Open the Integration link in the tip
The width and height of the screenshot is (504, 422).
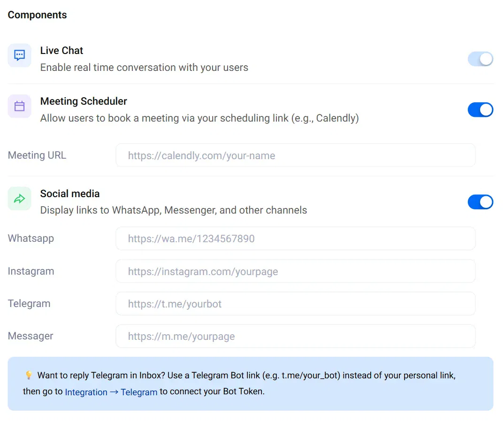(86, 392)
